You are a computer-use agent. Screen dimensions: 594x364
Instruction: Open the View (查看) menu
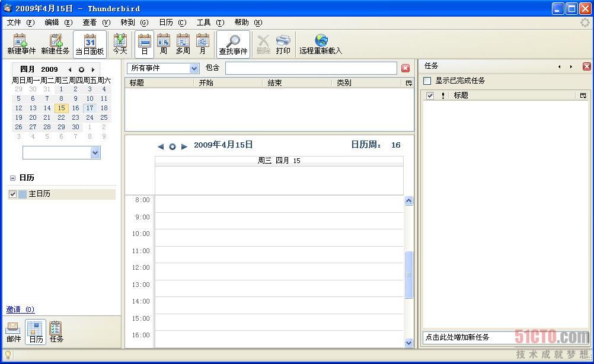[x=96, y=23]
